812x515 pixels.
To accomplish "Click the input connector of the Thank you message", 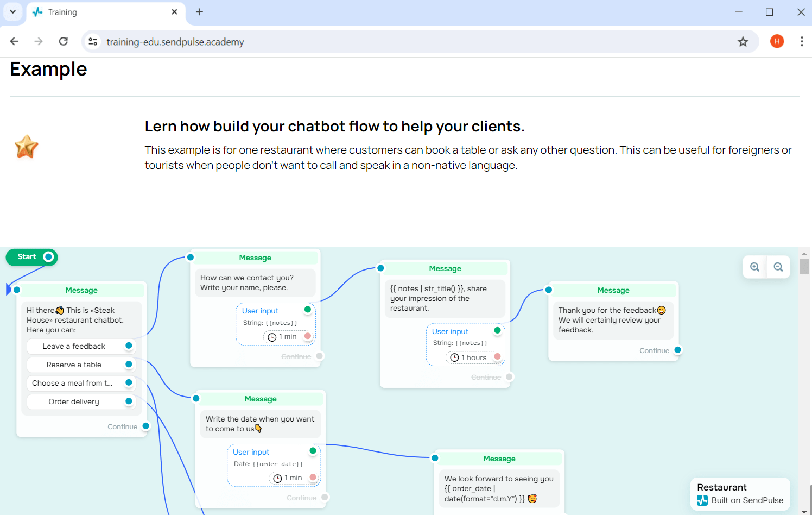I will [x=549, y=290].
